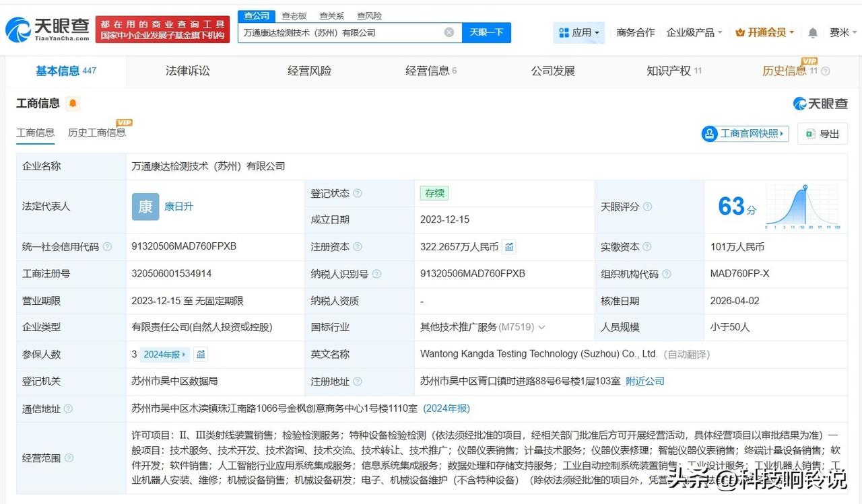
Task: Click the 存续 registration status tag
Action: tap(434, 193)
